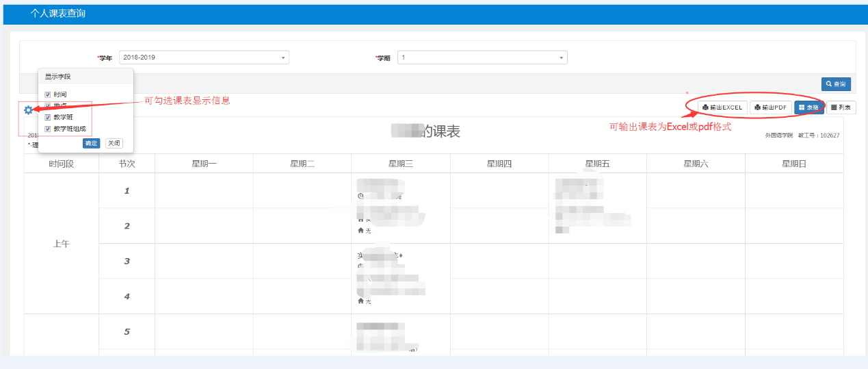Switch to 表格 view tab

[809, 107]
